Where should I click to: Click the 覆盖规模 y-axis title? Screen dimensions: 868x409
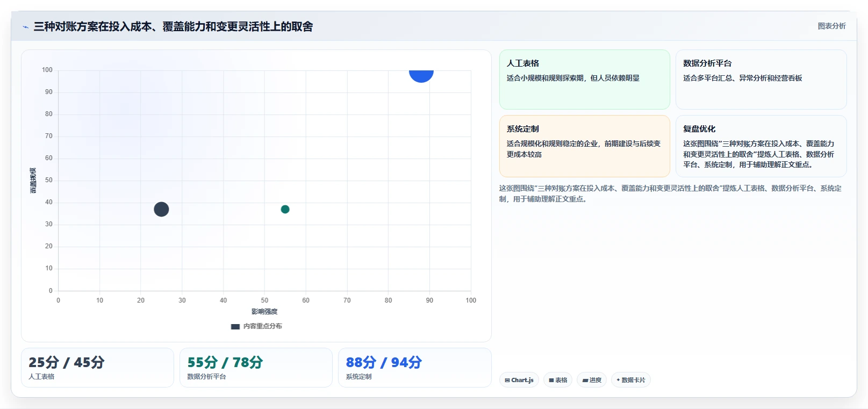[x=33, y=181]
